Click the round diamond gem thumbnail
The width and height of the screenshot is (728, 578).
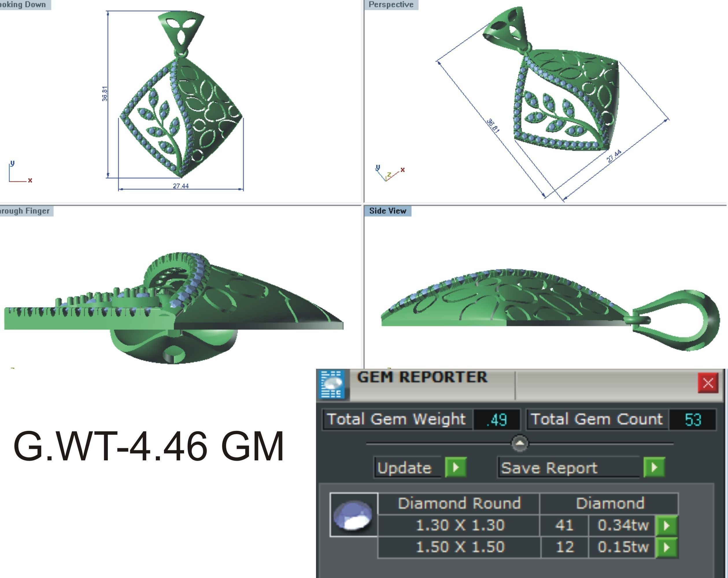tap(354, 515)
